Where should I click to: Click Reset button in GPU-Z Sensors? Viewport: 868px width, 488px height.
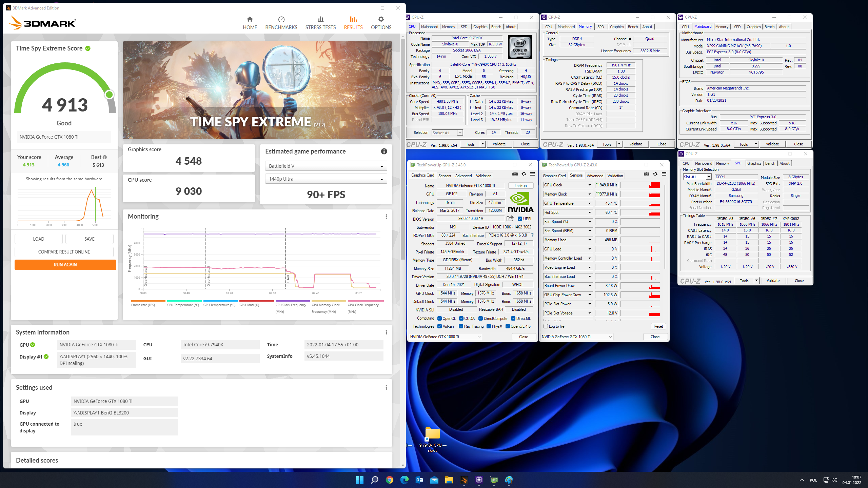[x=658, y=326]
